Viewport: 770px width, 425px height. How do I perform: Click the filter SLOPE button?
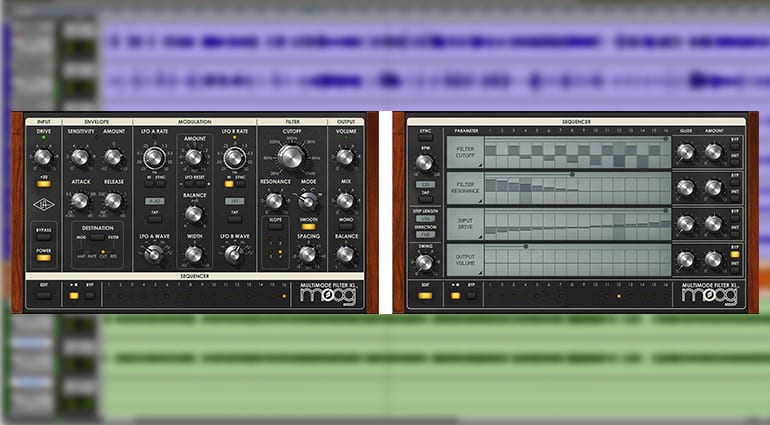pyautogui.click(x=275, y=227)
